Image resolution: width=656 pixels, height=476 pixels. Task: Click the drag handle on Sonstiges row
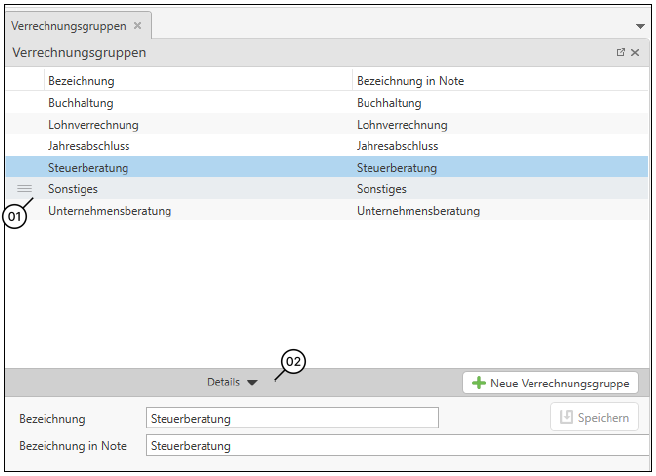[x=24, y=189]
